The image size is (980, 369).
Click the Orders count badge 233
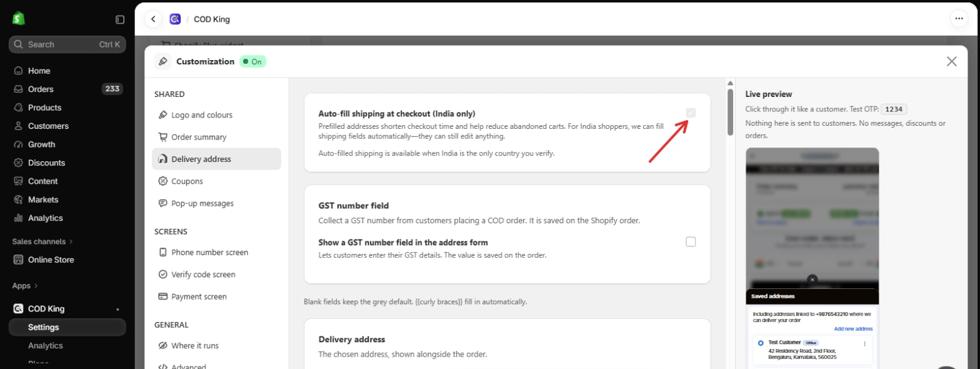pyautogui.click(x=112, y=89)
